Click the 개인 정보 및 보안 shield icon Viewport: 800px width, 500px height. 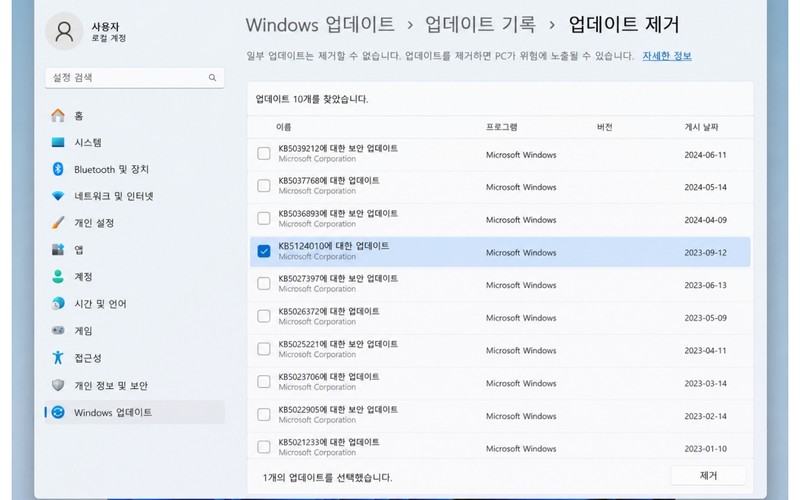(58, 385)
